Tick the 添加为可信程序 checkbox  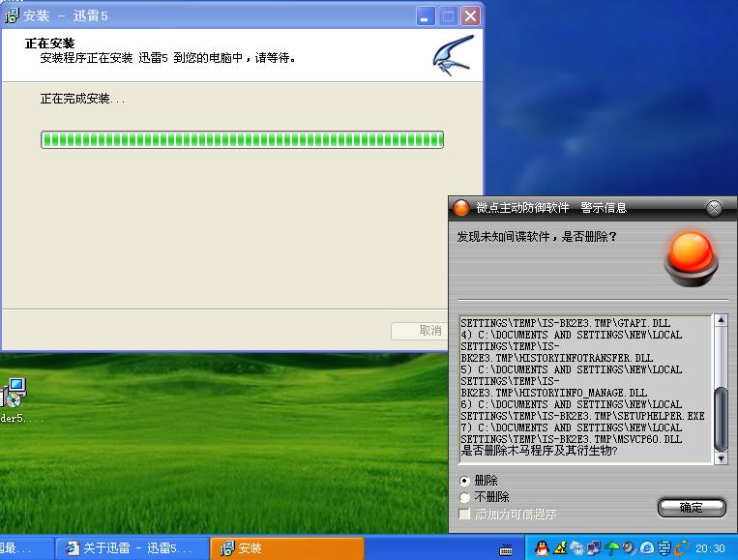pos(464,514)
